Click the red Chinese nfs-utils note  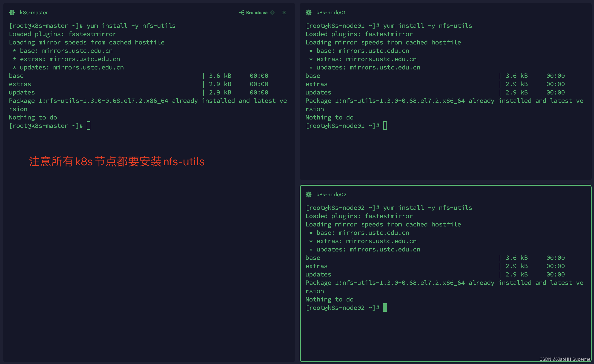117,161
